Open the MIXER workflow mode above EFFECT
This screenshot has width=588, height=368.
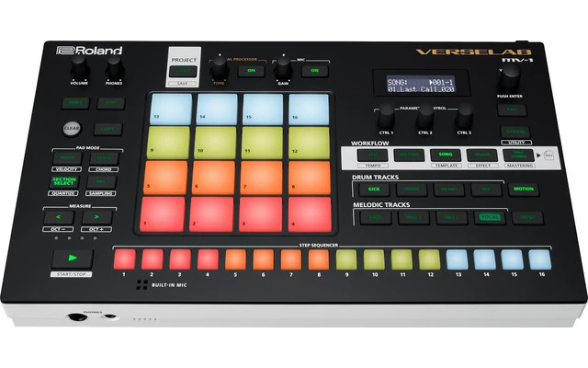pos(481,155)
